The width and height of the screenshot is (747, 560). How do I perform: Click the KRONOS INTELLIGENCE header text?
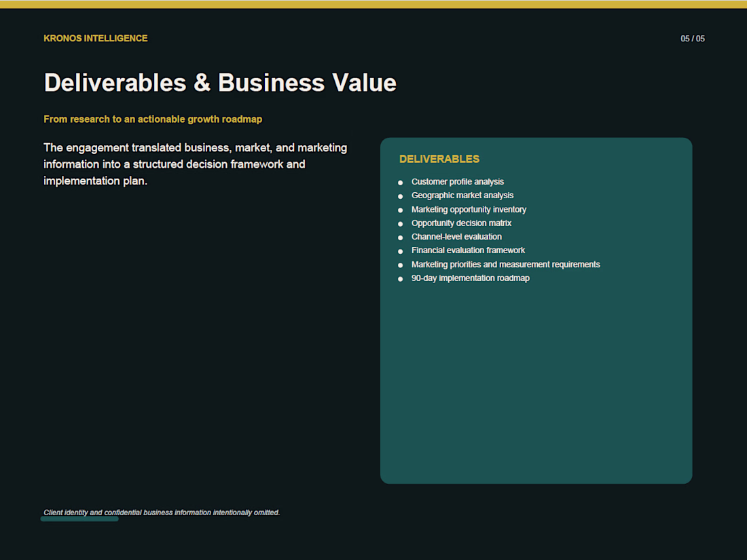click(x=95, y=39)
